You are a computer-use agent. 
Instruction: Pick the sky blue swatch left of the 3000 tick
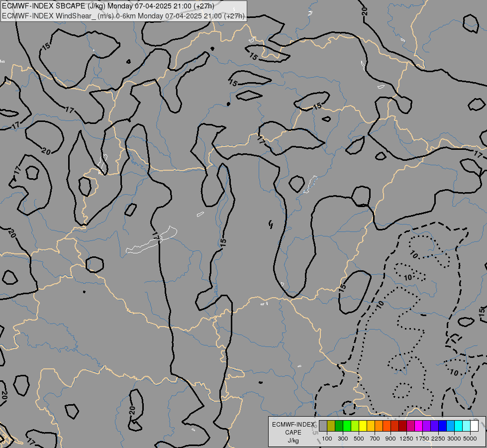pyautogui.click(x=450, y=426)
